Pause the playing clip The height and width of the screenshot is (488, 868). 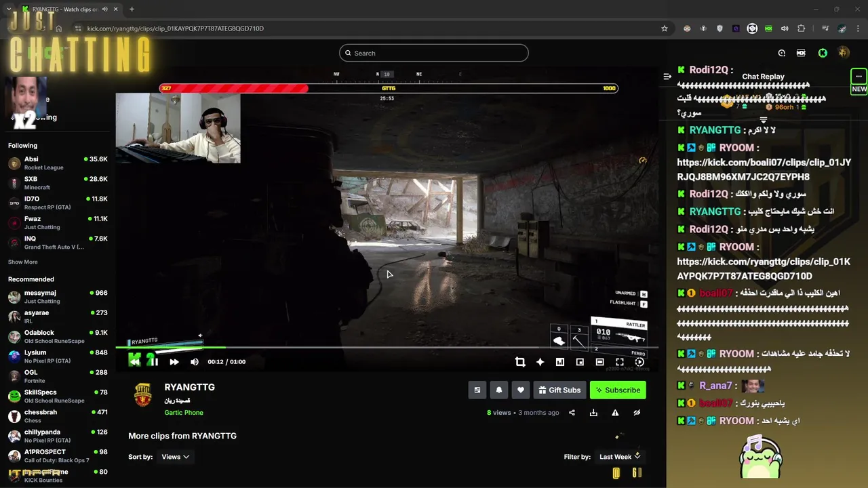pyautogui.click(x=154, y=362)
